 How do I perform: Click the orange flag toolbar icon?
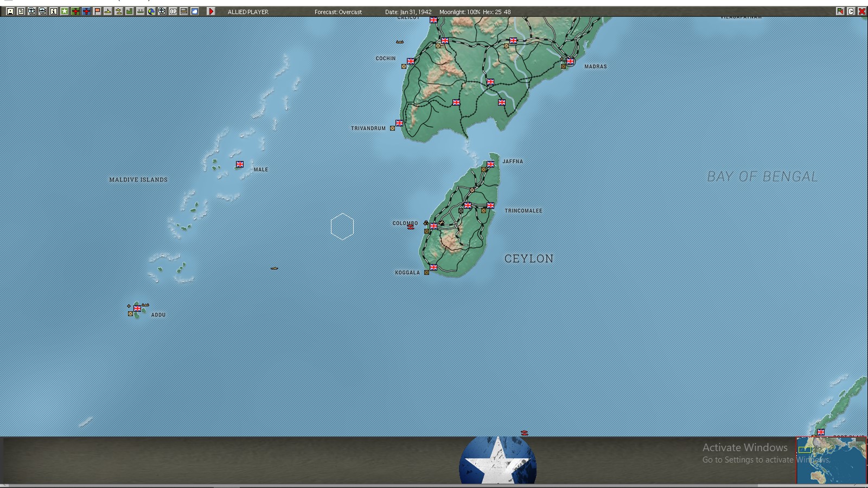(97, 11)
